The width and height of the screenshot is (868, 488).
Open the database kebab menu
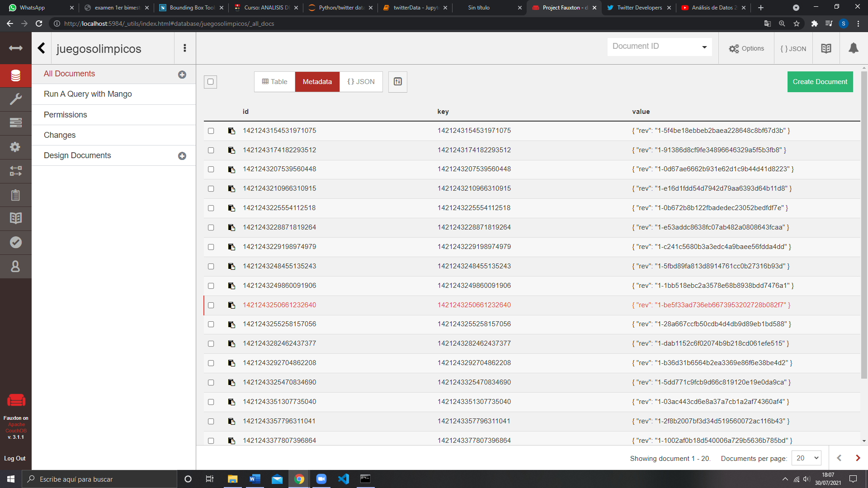(x=184, y=48)
